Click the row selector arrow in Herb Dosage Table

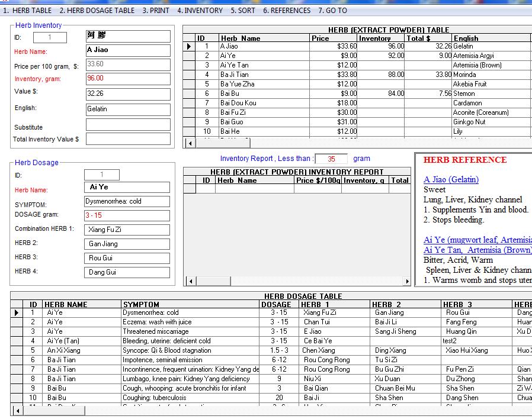(16, 312)
